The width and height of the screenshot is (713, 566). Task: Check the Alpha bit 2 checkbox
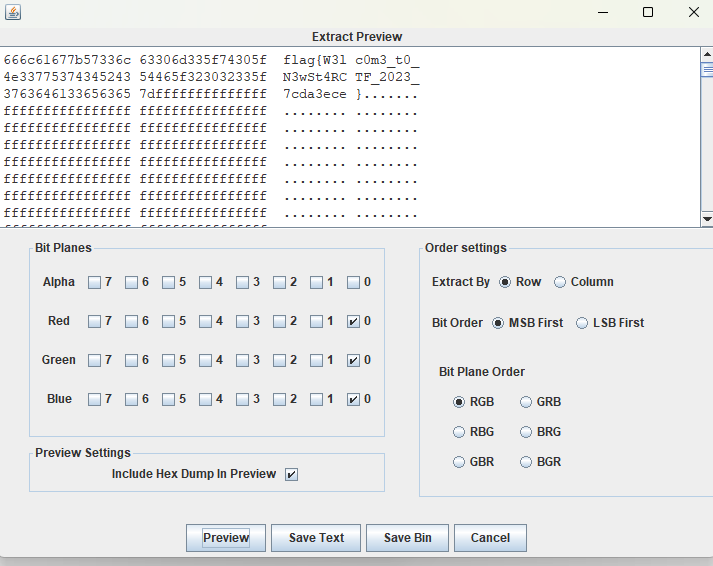pos(279,282)
